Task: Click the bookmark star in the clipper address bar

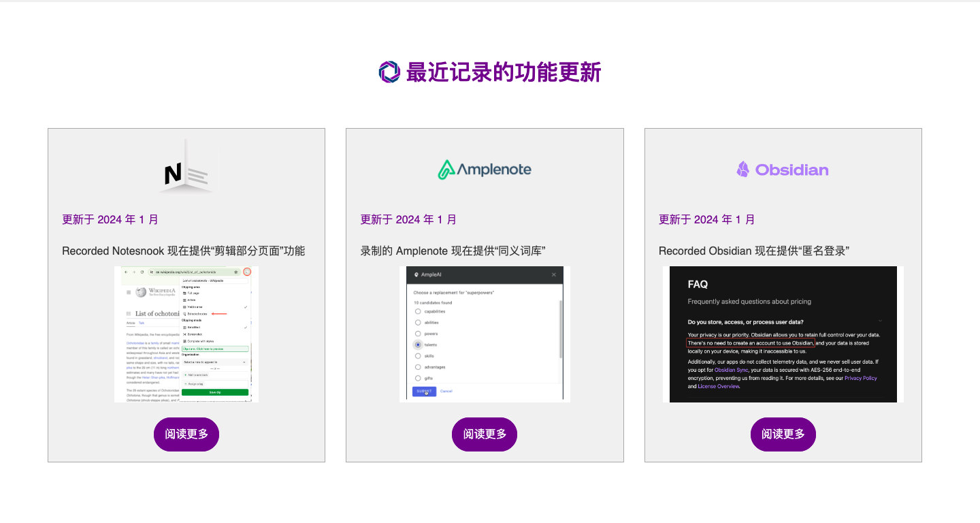Action: click(x=236, y=272)
